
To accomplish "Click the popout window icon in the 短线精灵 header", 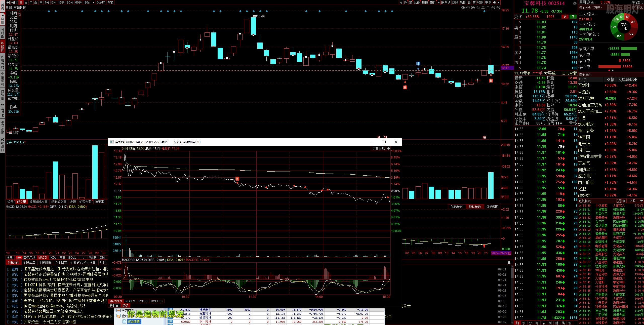I will (619, 201).
